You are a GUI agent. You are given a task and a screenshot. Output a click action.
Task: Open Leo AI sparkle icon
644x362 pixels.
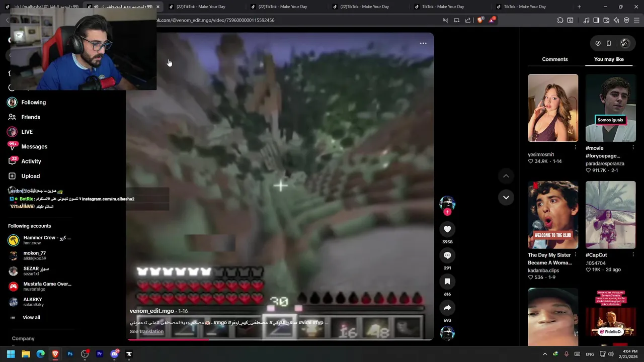(616, 20)
